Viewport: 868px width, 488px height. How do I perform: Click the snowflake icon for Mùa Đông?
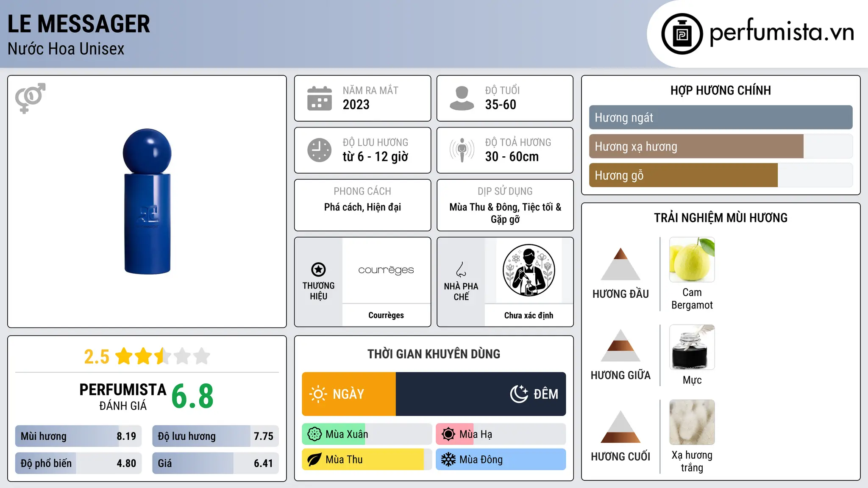[x=448, y=460]
